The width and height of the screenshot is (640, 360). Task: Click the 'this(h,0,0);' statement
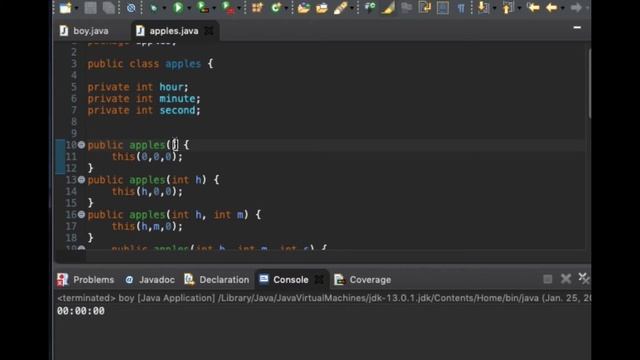[147, 191]
